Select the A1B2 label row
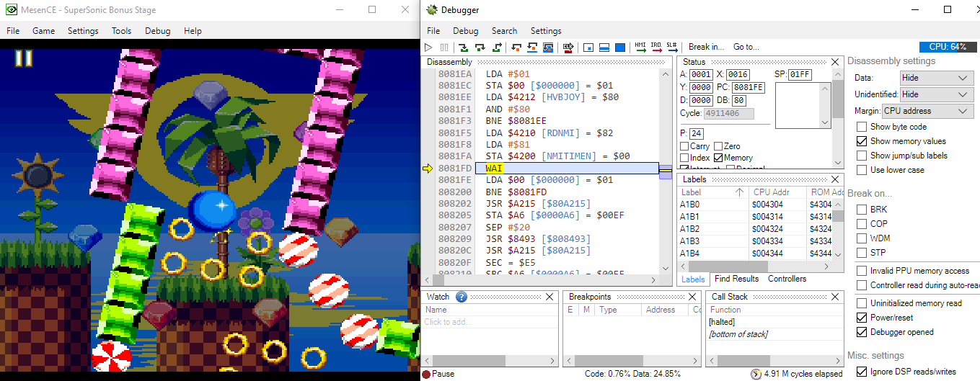 (x=755, y=229)
